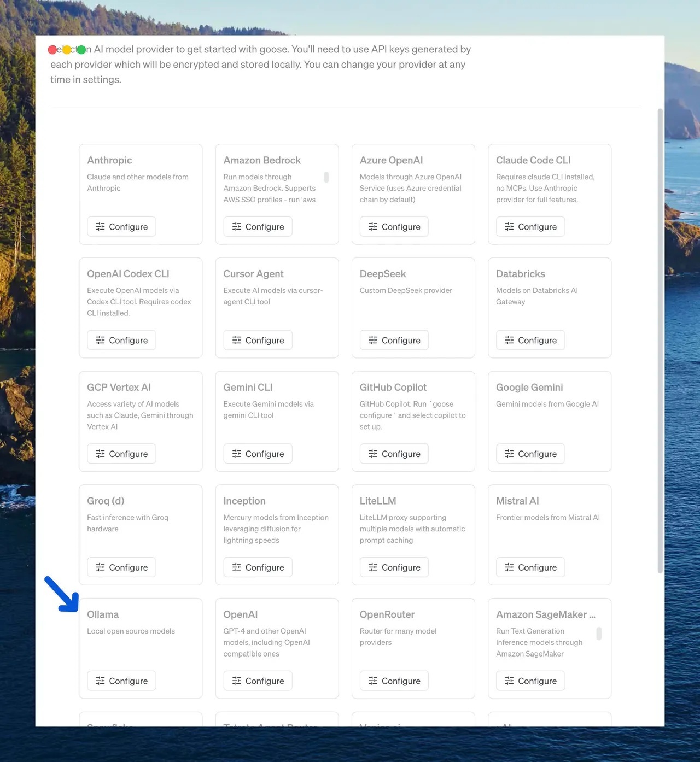Open Configure for the Ollama provider
Screen dimensions: 700x762
pos(121,681)
